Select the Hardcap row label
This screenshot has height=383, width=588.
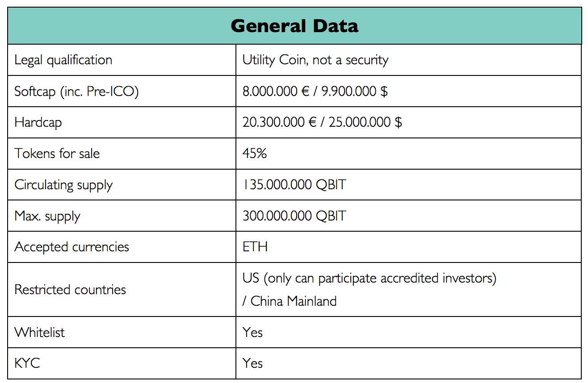pos(38,123)
